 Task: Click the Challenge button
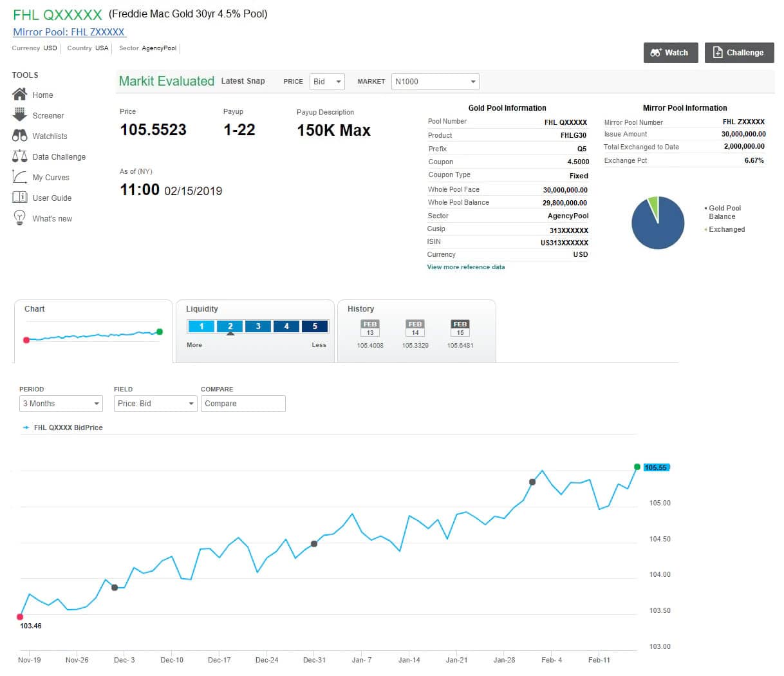point(740,53)
